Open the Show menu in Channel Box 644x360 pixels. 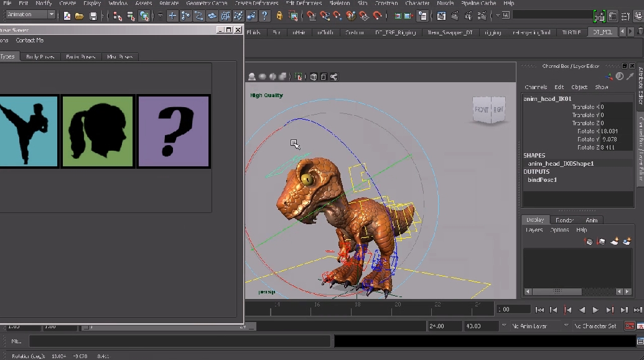coord(601,87)
